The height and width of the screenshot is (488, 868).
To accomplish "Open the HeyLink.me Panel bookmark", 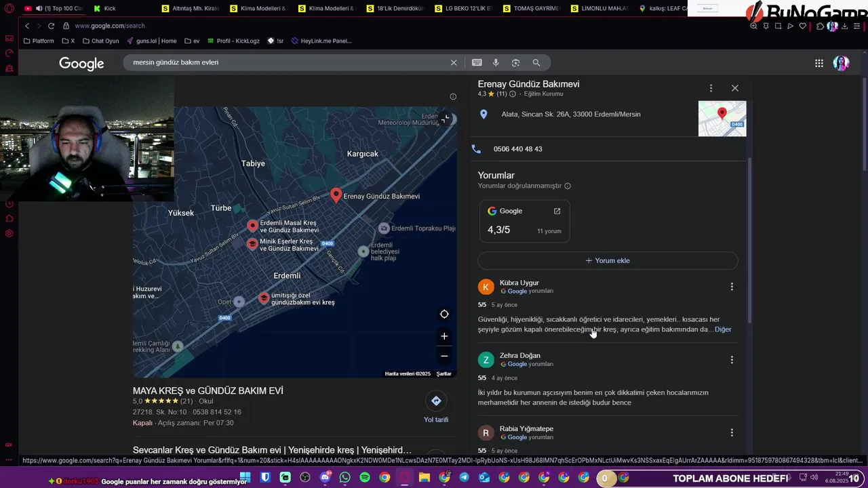I will click(321, 41).
